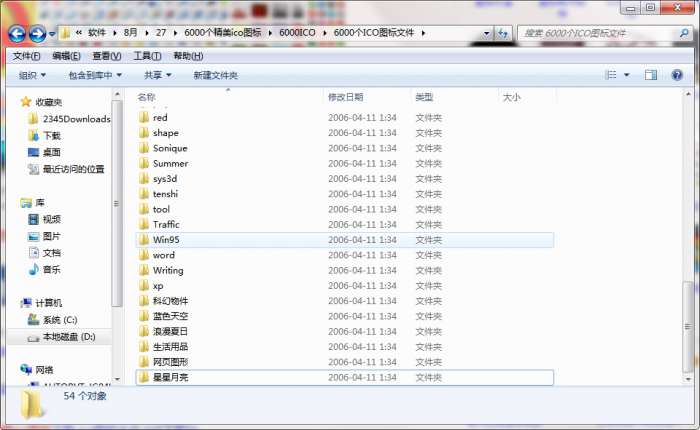700x430 pixels.
Task: Open the 2345Downloads favorite folder
Action: tap(76, 118)
